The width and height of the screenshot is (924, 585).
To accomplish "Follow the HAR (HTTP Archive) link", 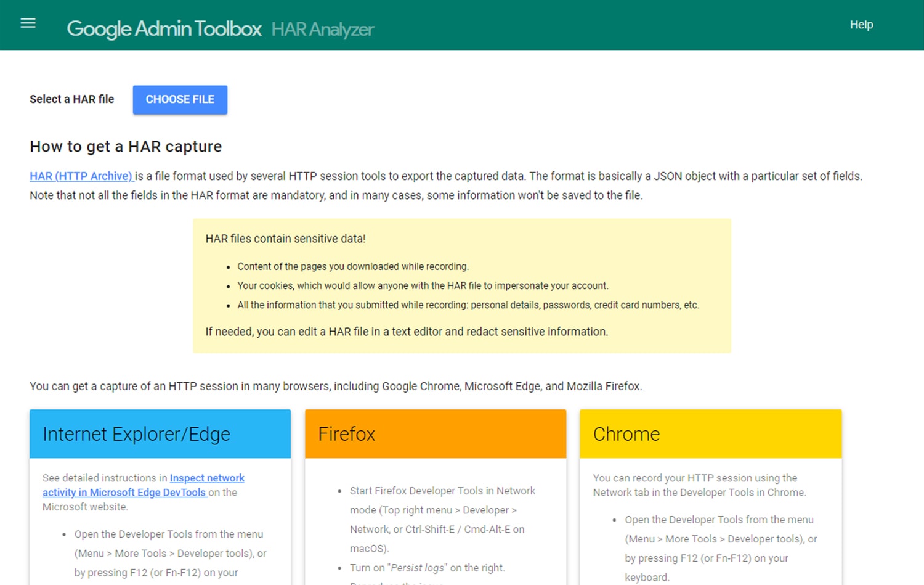I will pyautogui.click(x=80, y=176).
